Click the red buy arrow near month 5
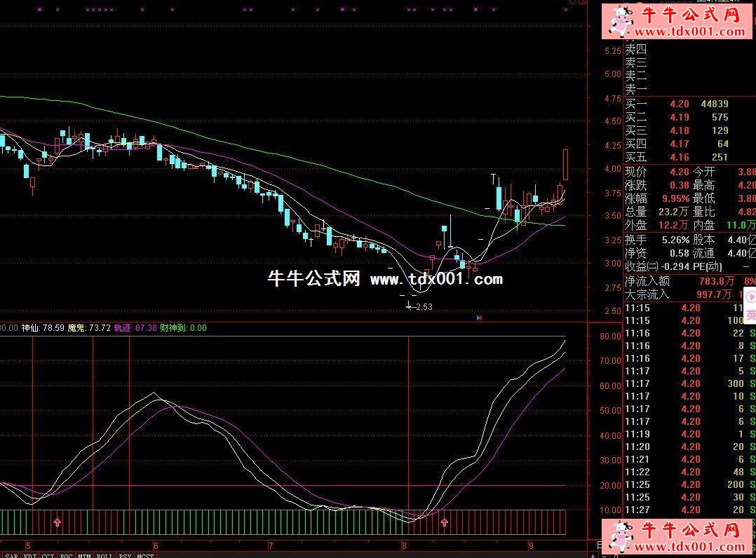 pos(58,522)
